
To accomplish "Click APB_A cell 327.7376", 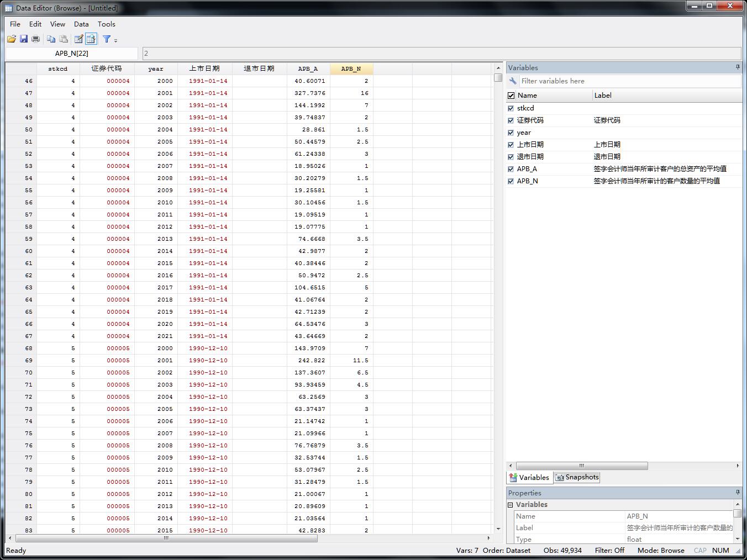I will tap(308, 93).
